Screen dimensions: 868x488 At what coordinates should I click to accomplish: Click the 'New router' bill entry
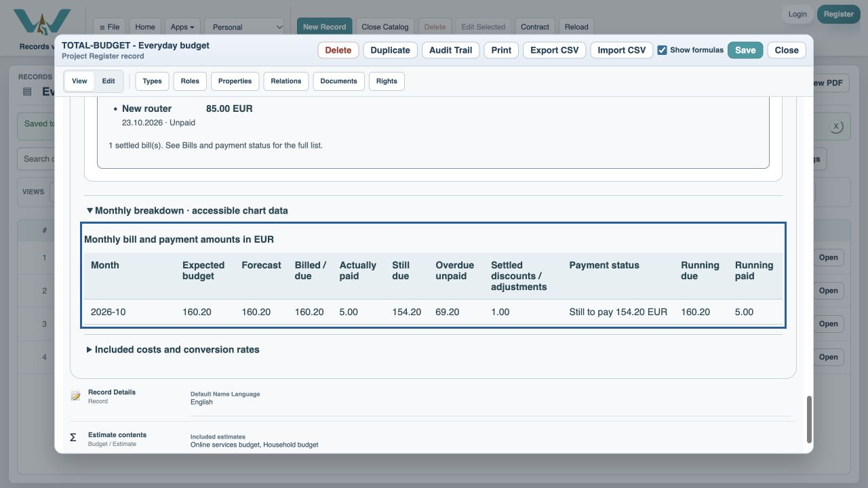click(146, 108)
